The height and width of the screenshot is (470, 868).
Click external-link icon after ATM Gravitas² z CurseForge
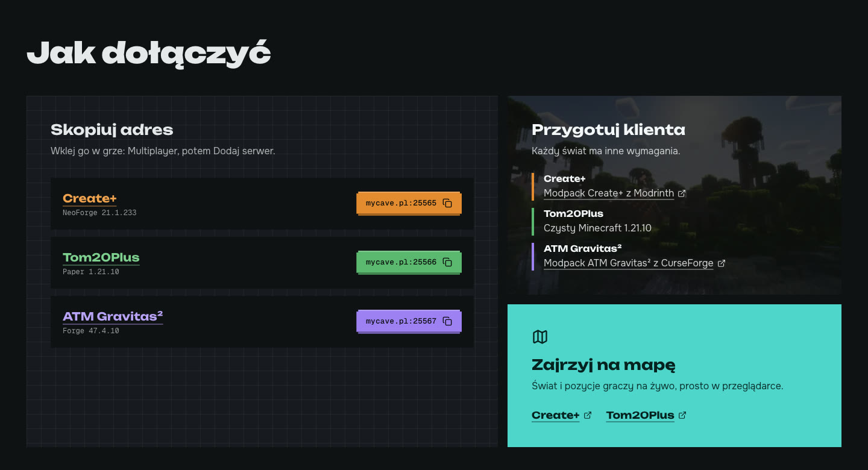click(x=721, y=263)
